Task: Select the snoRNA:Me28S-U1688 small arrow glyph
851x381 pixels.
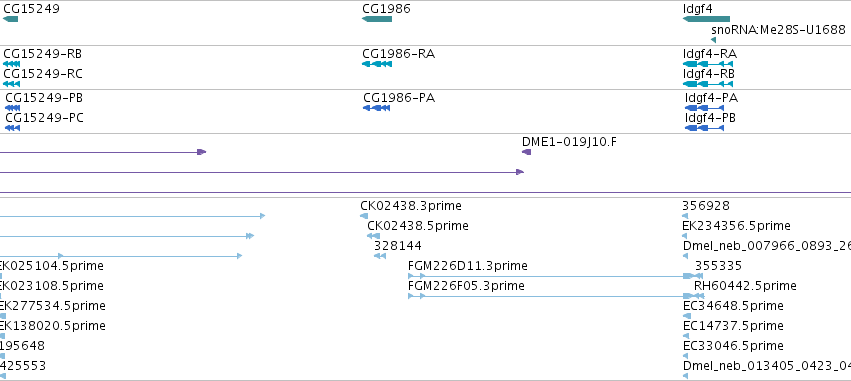Action: [x=714, y=40]
